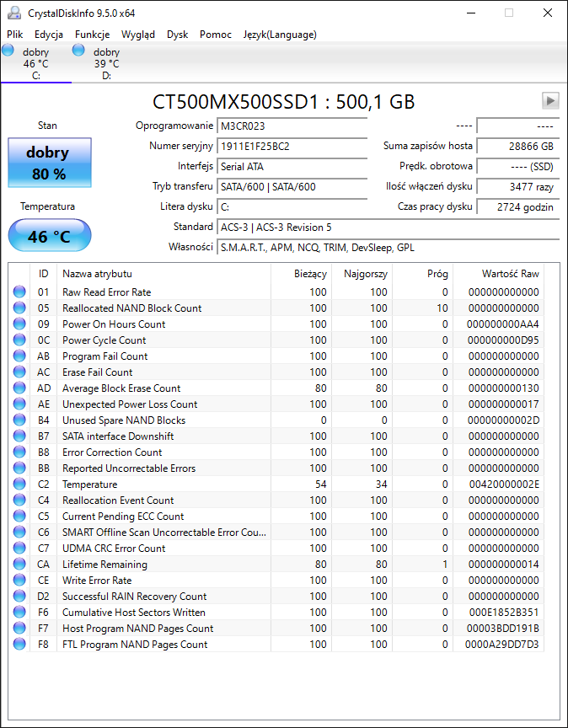
Task: Open the Funkcje menu
Action: (x=93, y=35)
